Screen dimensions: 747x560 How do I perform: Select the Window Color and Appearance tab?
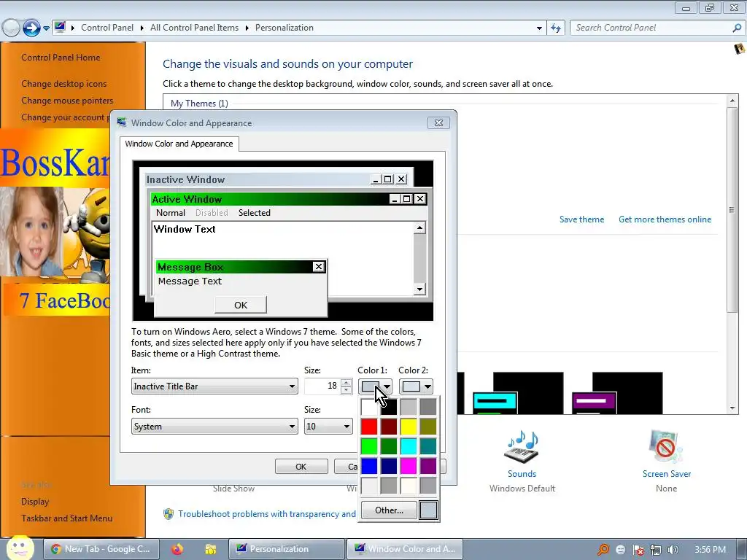(x=179, y=144)
